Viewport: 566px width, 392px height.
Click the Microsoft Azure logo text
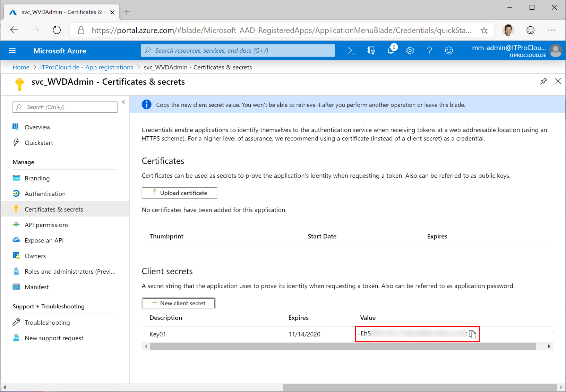pos(60,51)
